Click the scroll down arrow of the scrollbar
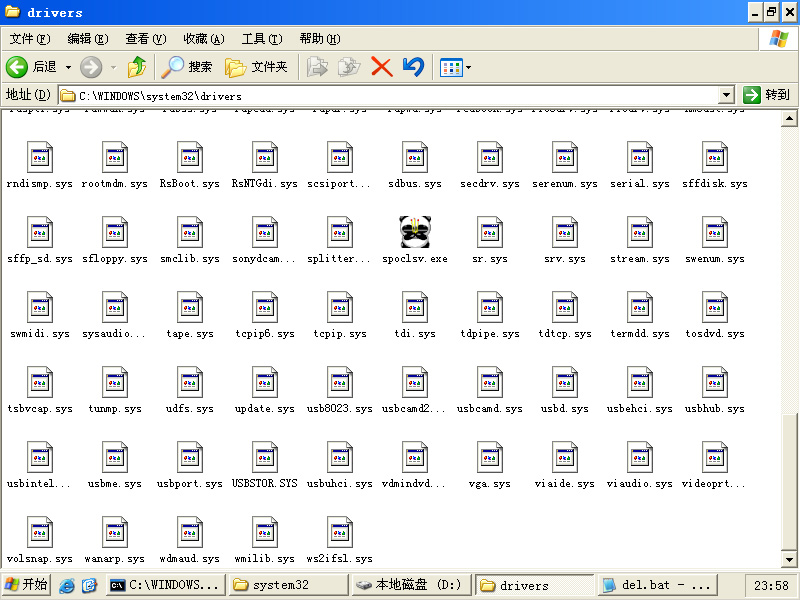This screenshot has width=800, height=600. click(x=789, y=560)
